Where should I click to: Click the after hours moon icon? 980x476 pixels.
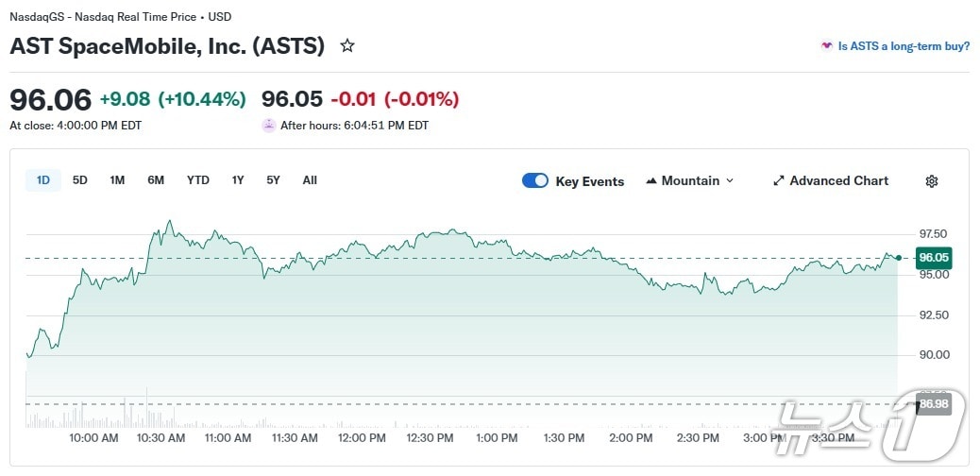pos(269,125)
